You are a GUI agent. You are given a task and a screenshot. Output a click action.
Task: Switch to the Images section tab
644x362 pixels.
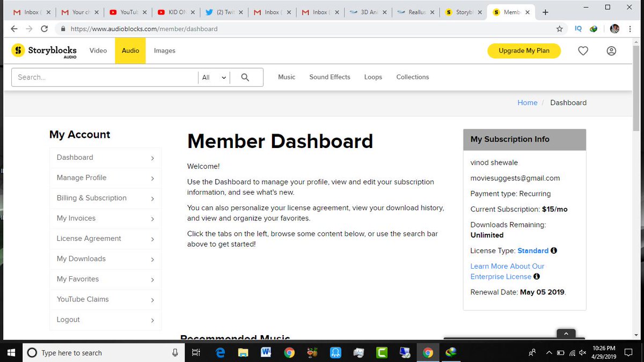tap(165, 50)
